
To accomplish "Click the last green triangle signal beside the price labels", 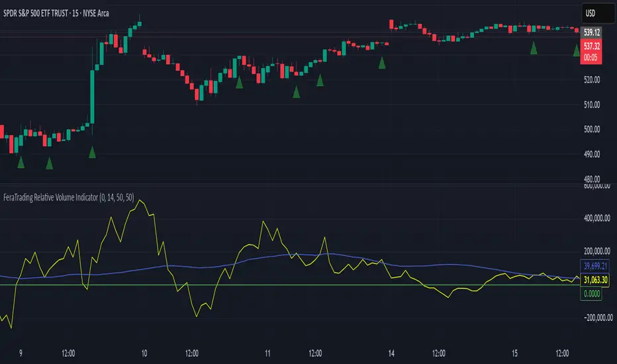I will [x=576, y=51].
